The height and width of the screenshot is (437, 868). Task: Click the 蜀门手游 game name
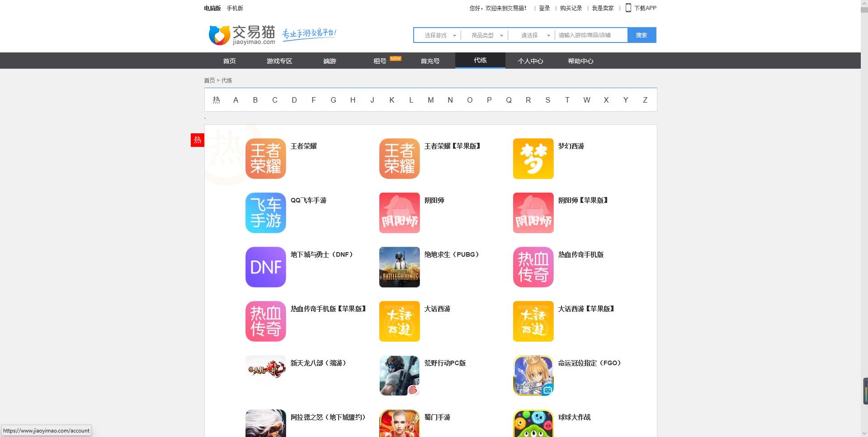(x=437, y=417)
